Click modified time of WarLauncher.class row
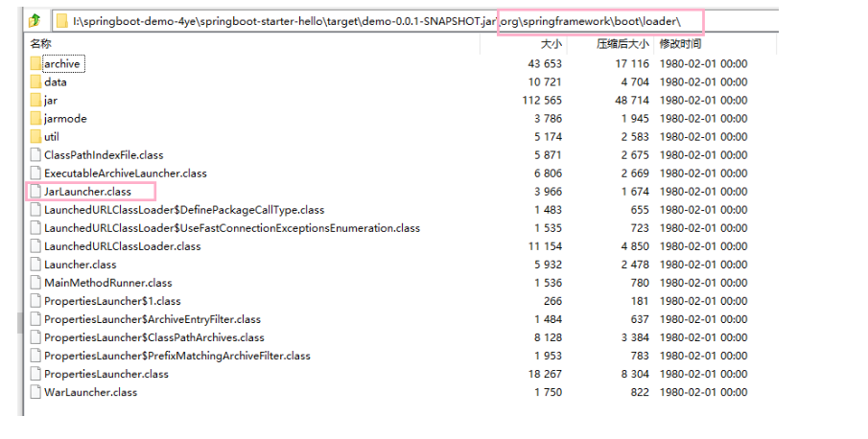Image resolution: width=868 pixels, height=439 pixels. click(x=703, y=392)
